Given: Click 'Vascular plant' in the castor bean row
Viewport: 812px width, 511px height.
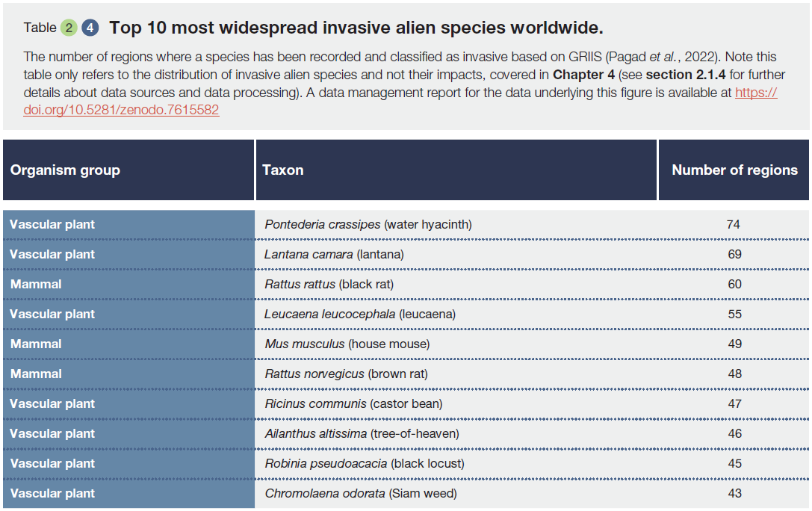Looking at the screenshot, I should [x=52, y=404].
